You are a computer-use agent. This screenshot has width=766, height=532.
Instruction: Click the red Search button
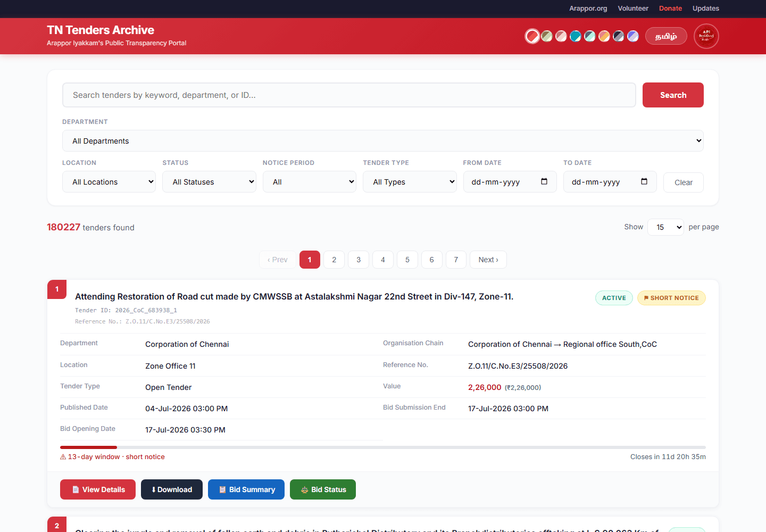point(673,95)
